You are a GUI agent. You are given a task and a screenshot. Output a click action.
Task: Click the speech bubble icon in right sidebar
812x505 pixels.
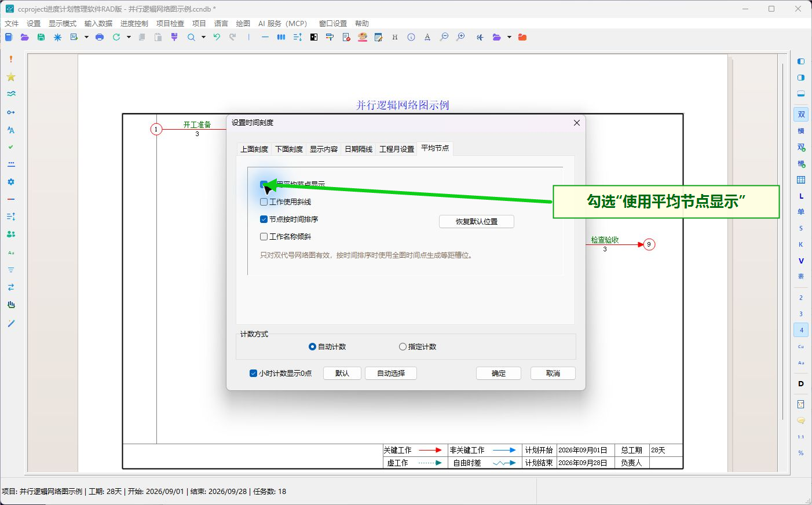801,420
